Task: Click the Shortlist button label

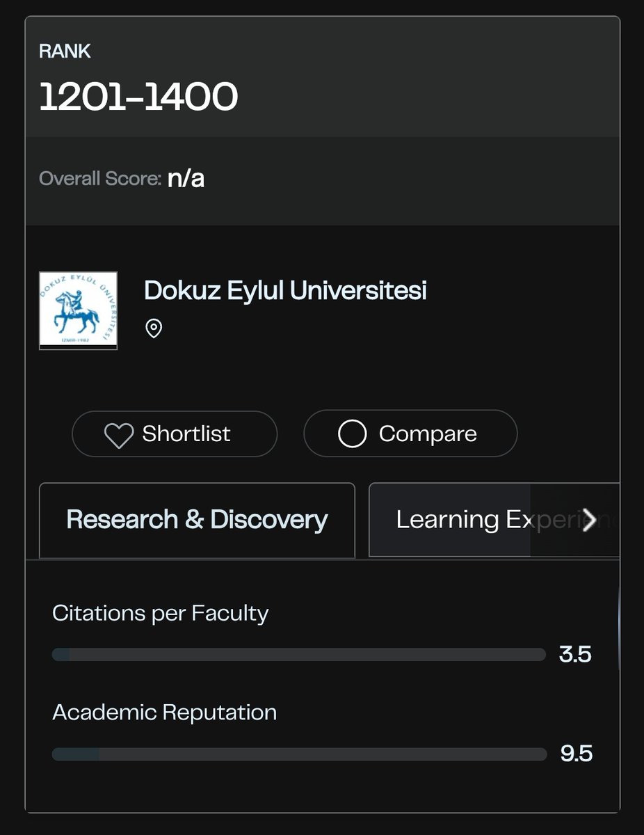Action: pyautogui.click(x=186, y=434)
